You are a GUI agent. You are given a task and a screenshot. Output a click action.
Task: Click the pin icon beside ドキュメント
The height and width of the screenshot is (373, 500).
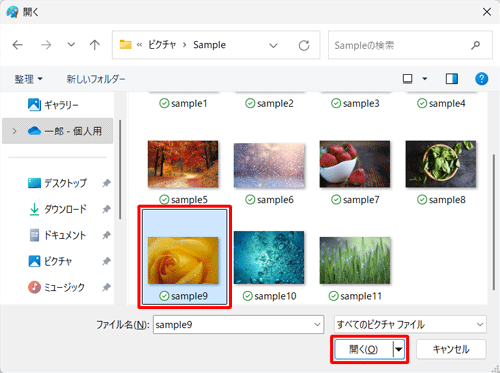point(106,235)
